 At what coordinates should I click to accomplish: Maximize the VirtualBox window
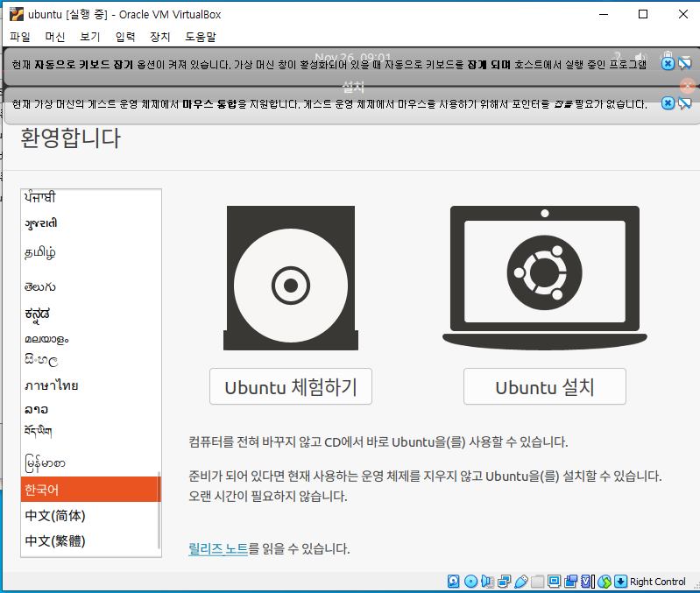(643, 14)
